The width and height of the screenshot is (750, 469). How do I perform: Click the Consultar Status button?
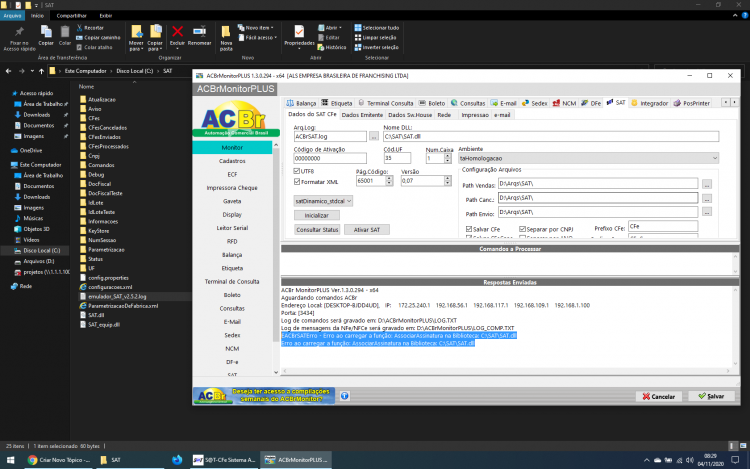tap(317, 229)
